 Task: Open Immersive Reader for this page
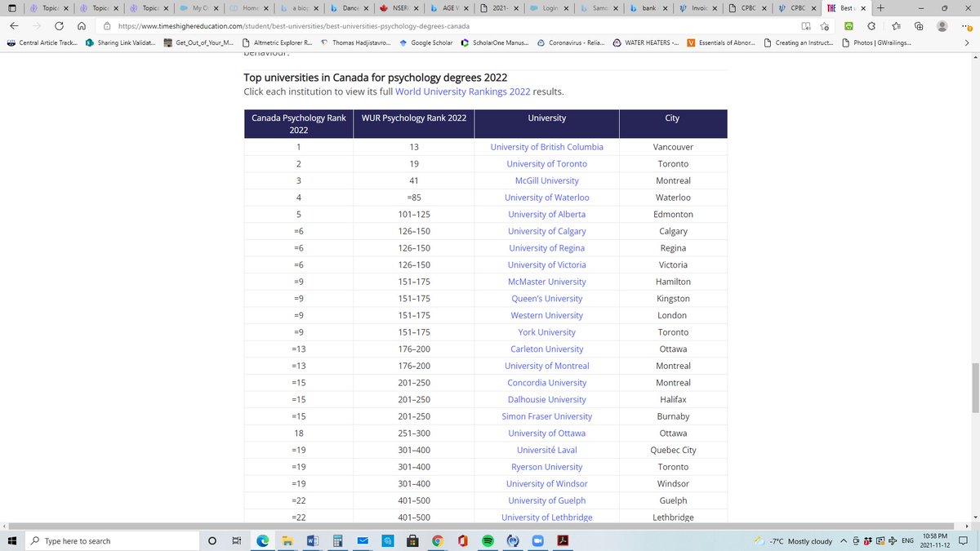[x=805, y=25]
